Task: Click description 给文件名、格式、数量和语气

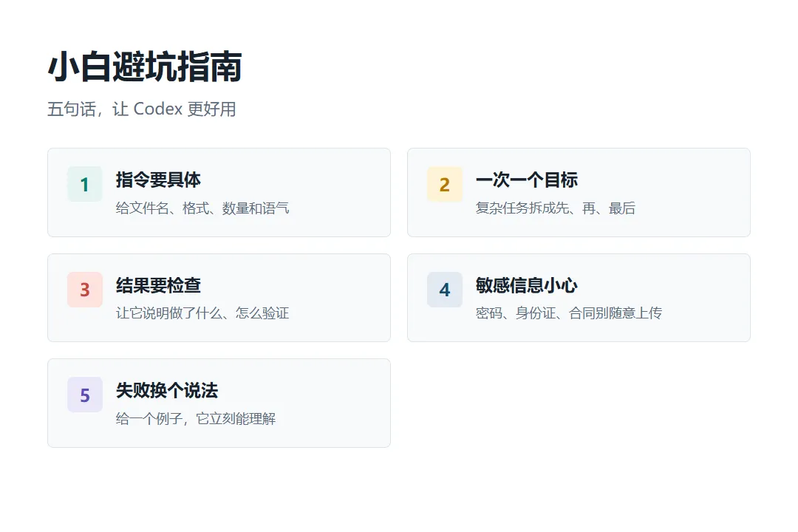Action: tap(202, 208)
